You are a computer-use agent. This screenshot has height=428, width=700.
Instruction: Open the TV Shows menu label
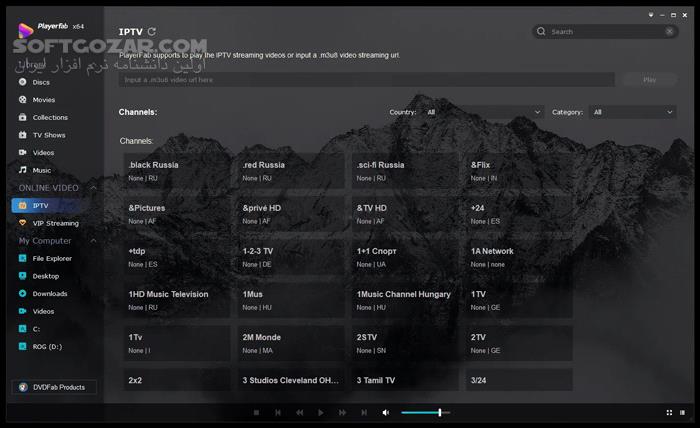(x=49, y=135)
